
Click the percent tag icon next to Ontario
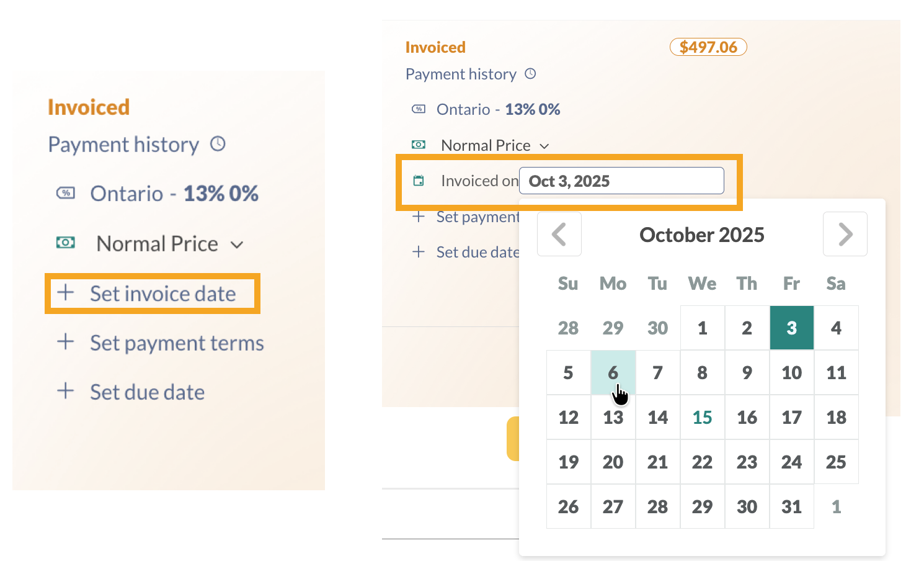click(x=66, y=193)
